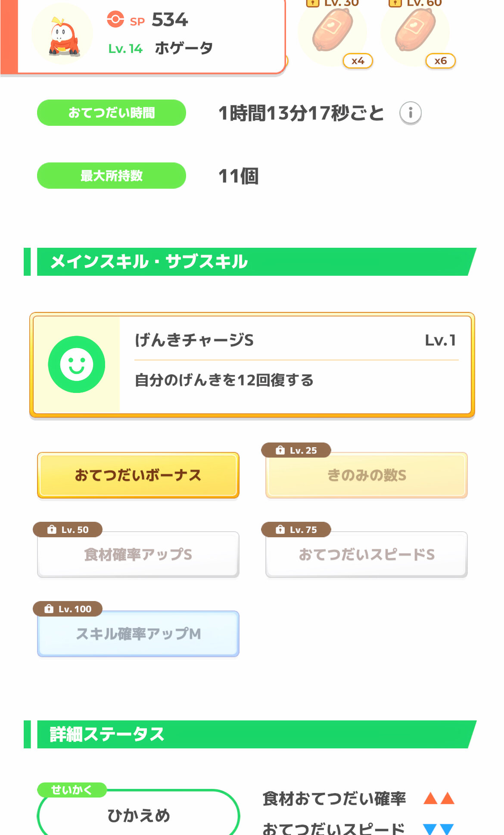Tap the Lv. 100 lock badge
Screen dimensions: 504x835
pos(68,609)
